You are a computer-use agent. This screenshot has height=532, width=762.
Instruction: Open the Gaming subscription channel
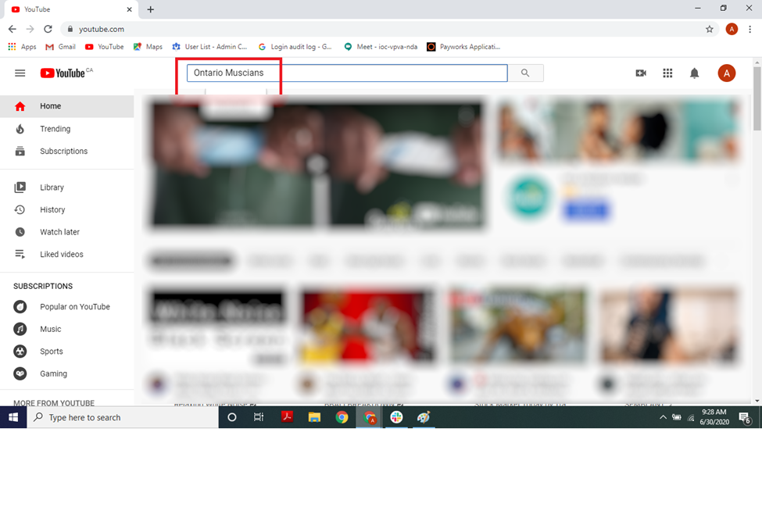pos(67,373)
